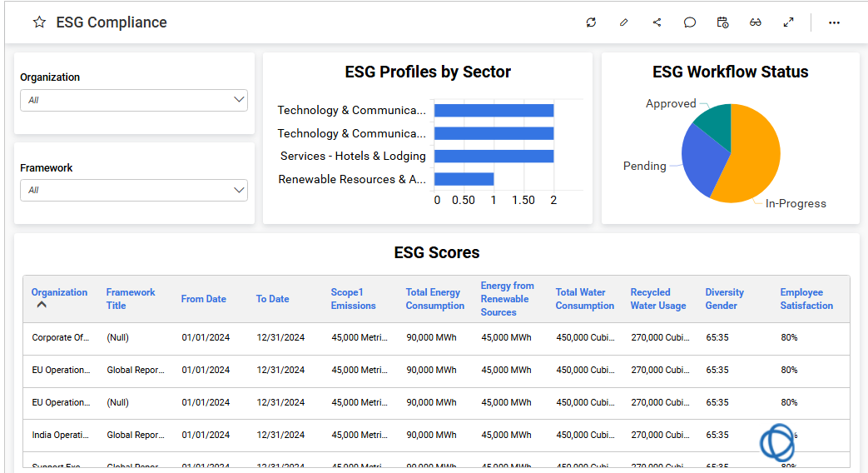
Task: Sort table by Framework Title column
Action: [x=131, y=299]
